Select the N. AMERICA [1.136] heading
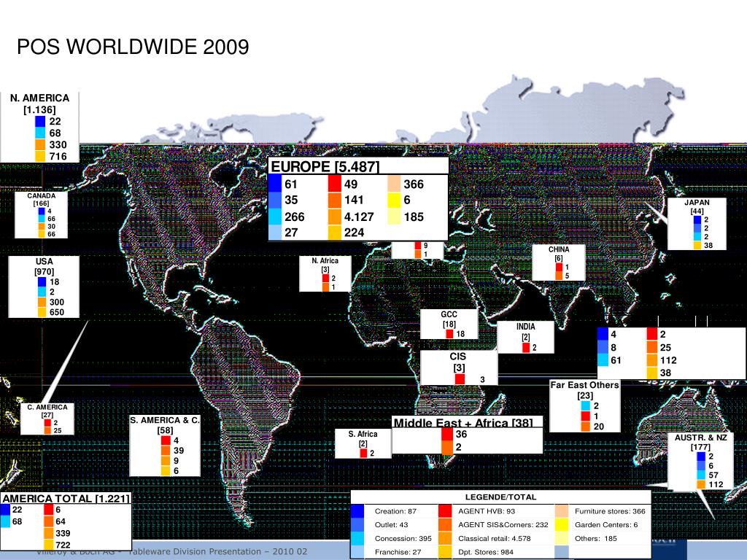The height and width of the screenshot is (560, 747). pos(39,104)
